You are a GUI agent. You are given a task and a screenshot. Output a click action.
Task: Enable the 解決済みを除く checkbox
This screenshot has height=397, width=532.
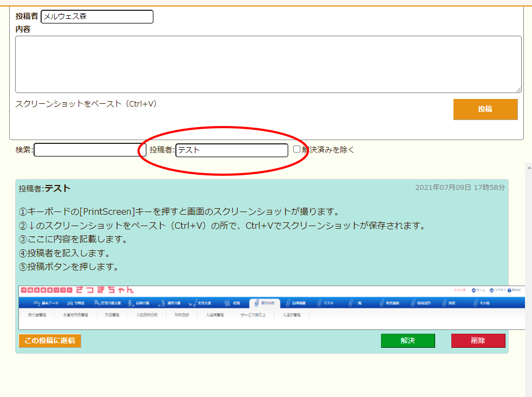(x=297, y=149)
